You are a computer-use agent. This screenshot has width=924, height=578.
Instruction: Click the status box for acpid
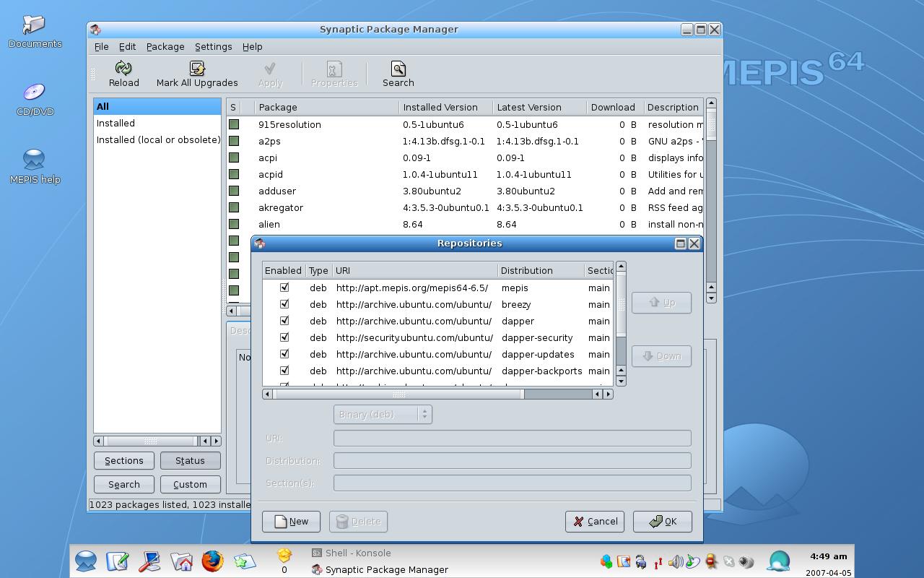click(234, 174)
